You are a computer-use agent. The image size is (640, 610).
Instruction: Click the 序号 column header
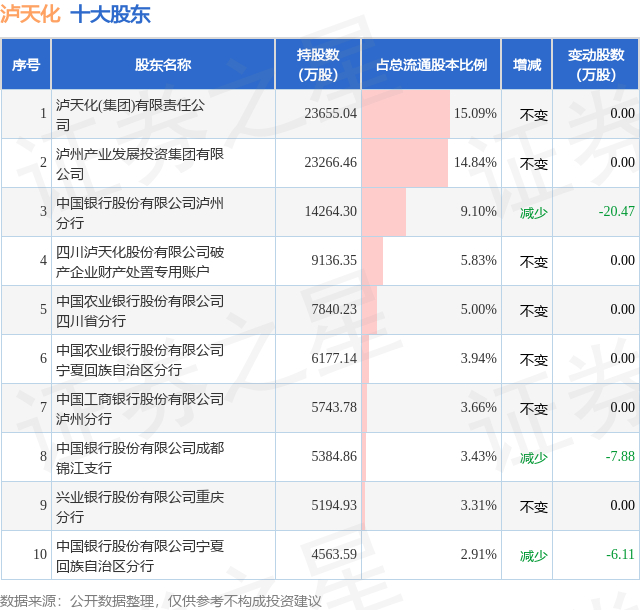coord(26,65)
